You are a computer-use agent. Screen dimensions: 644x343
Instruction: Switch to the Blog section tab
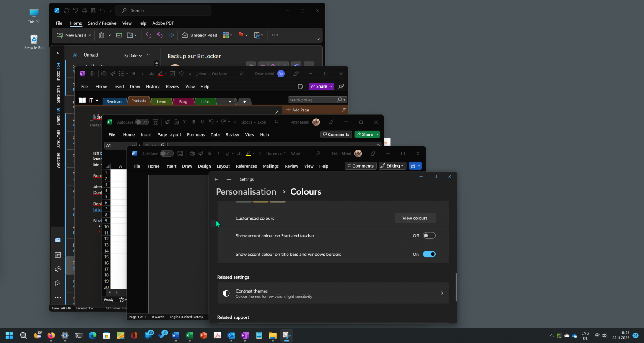[183, 101]
